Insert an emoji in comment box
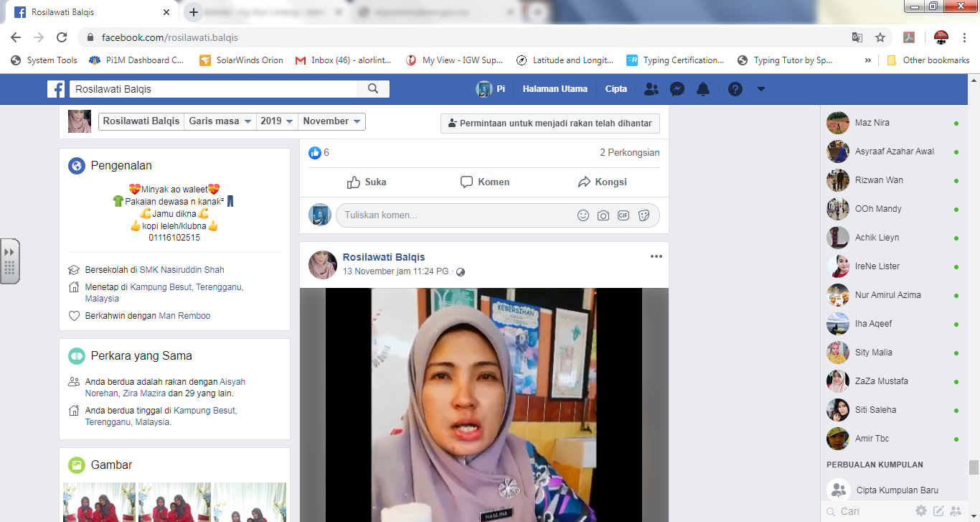980x522 pixels. coord(583,215)
